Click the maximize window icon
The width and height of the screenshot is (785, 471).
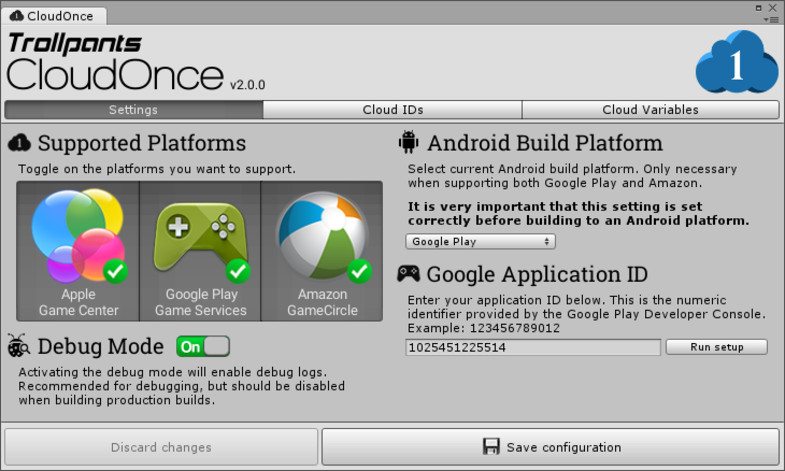[x=758, y=8]
